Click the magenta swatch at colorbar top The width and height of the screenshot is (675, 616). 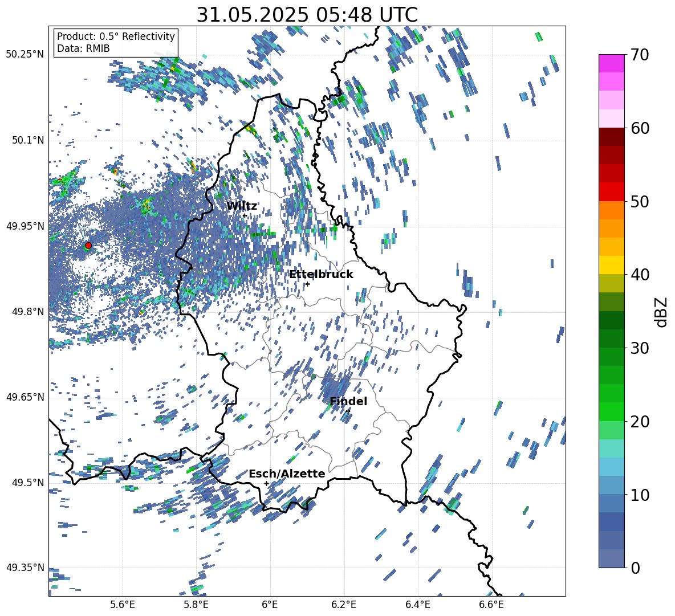(611, 63)
